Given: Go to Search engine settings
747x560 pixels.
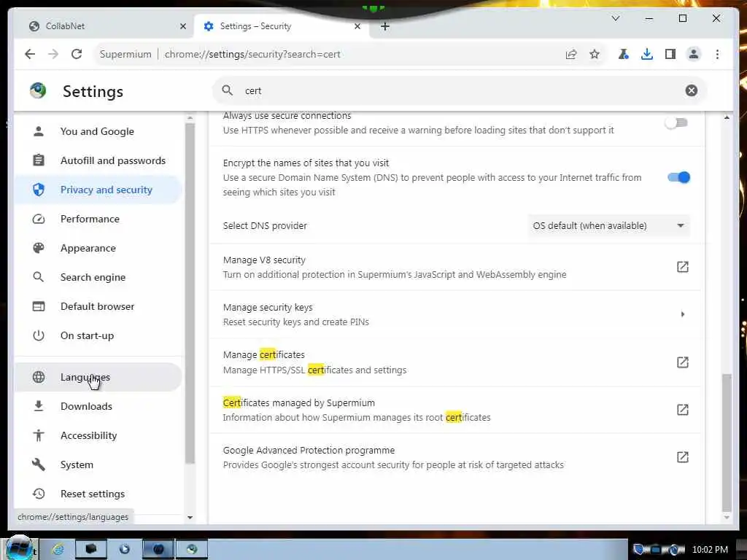Looking at the screenshot, I should coord(98,277).
